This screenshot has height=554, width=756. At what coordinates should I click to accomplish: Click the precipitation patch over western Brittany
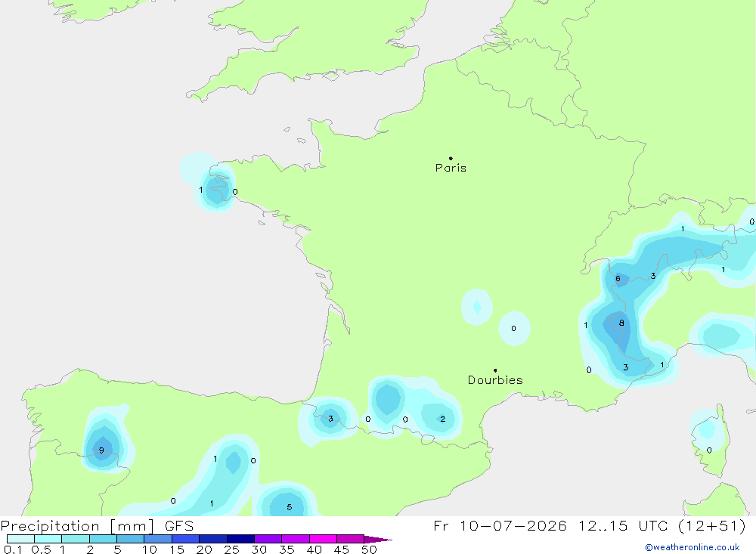pos(216,188)
